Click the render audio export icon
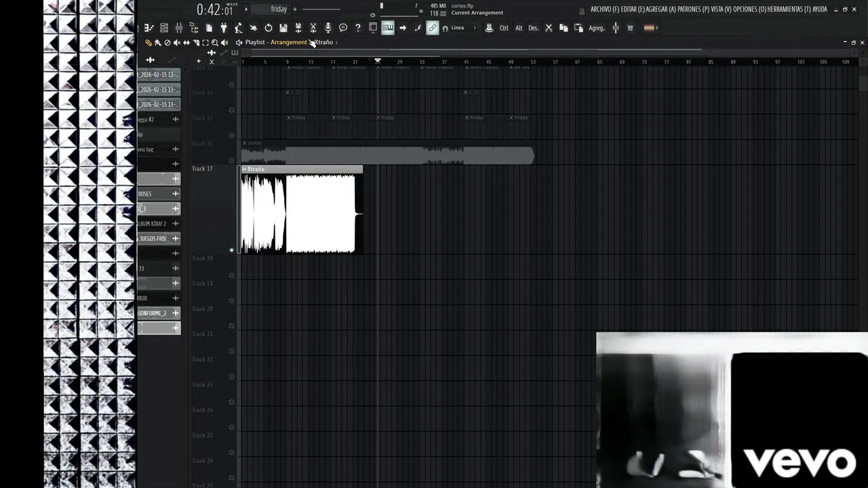The height and width of the screenshot is (488, 868). pos(298,28)
